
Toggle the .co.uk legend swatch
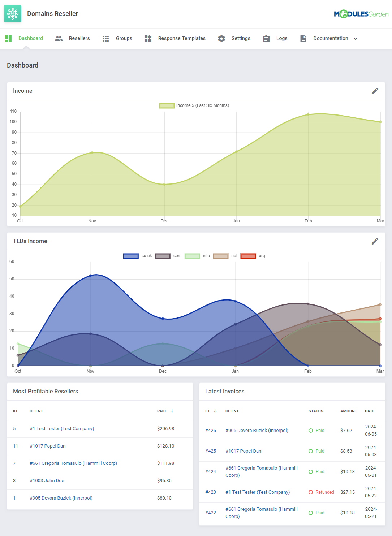tap(131, 256)
